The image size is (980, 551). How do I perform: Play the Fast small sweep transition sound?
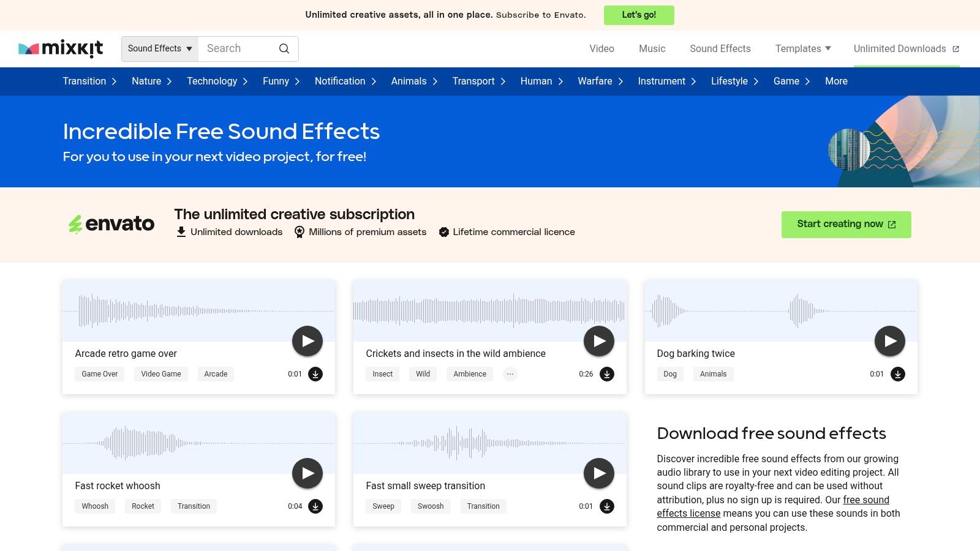coord(598,473)
